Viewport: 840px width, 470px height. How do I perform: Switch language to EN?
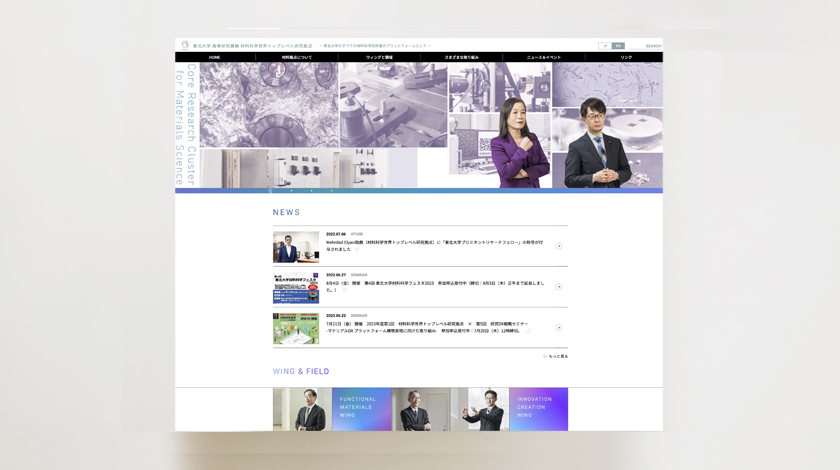(618, 46)
